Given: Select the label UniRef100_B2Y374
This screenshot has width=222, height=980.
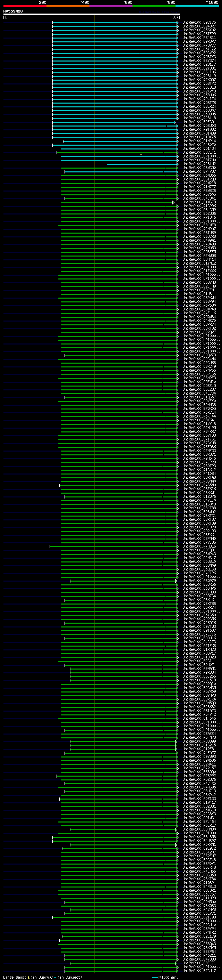Looking at the screenshot, I should point(199,60).
